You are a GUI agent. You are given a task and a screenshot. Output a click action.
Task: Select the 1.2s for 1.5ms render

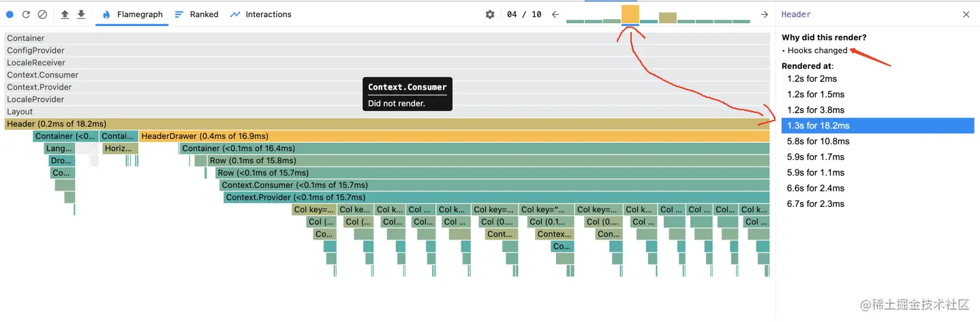point(878,95)
